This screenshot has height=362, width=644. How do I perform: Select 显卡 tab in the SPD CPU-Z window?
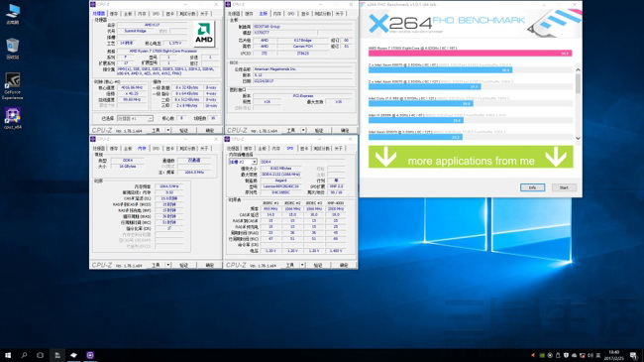tap(304, 149)
